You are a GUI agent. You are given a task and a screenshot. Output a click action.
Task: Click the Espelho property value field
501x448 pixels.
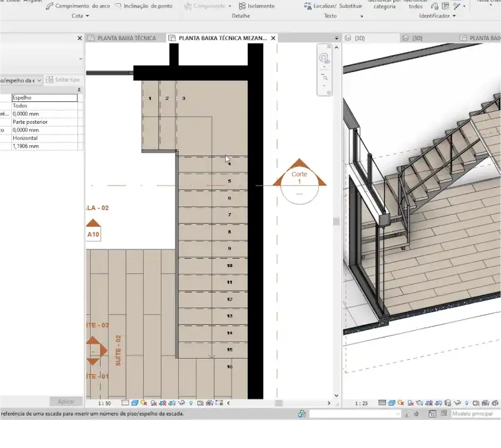click(x=44, y=97)
